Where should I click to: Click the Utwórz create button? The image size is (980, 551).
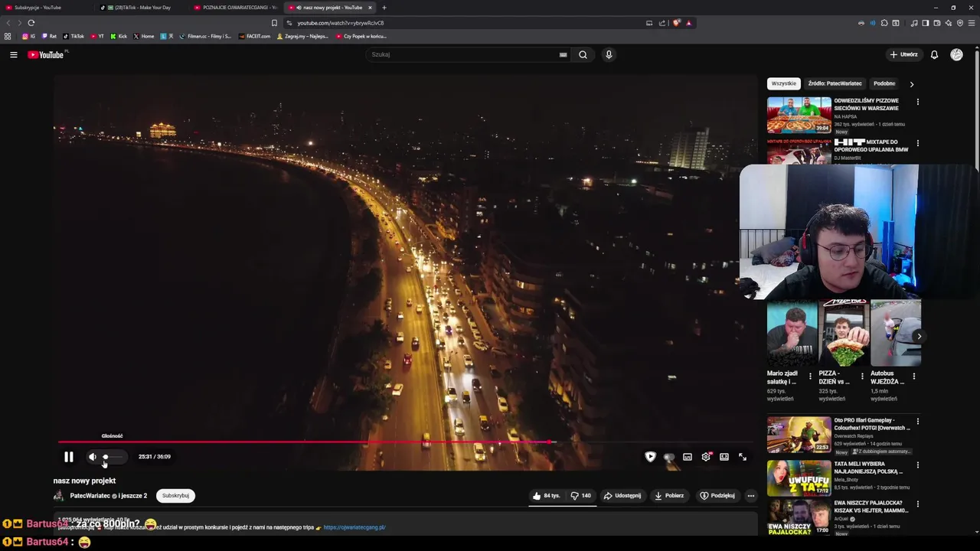click(x=903, y=54)
